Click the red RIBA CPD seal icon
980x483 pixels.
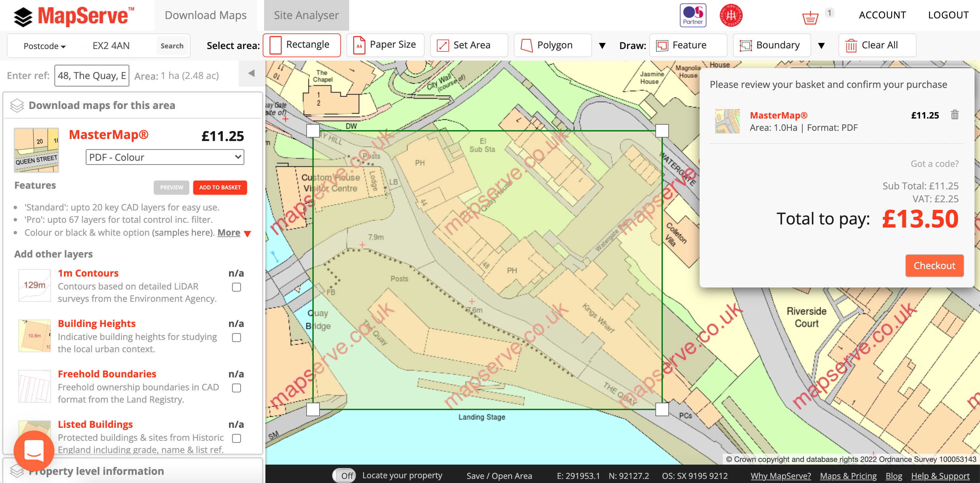[731, 15]
